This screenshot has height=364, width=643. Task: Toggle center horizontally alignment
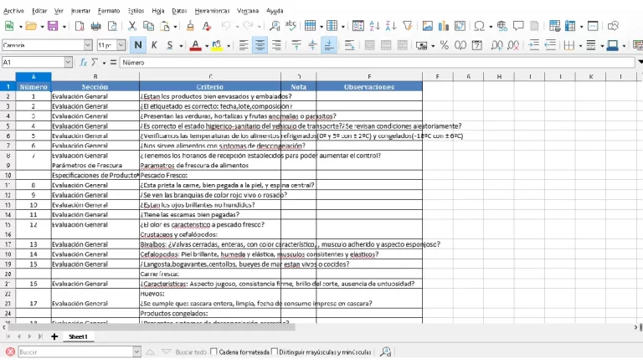click(x=260, y=45)
